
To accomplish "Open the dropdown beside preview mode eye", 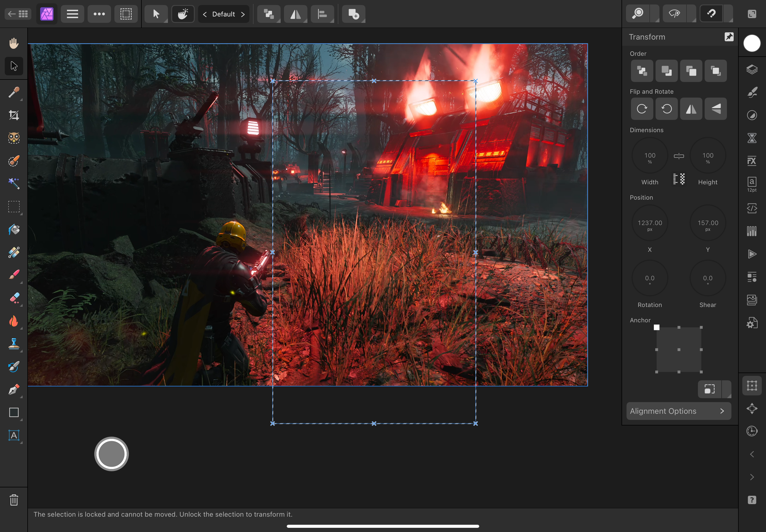I will pos(691,14).
